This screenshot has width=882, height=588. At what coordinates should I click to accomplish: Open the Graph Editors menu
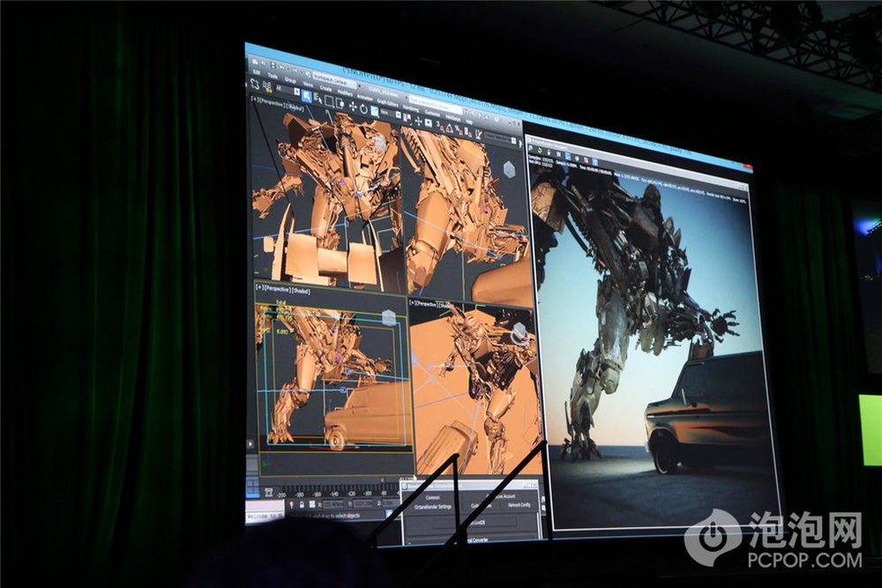(x=388, y=103)
